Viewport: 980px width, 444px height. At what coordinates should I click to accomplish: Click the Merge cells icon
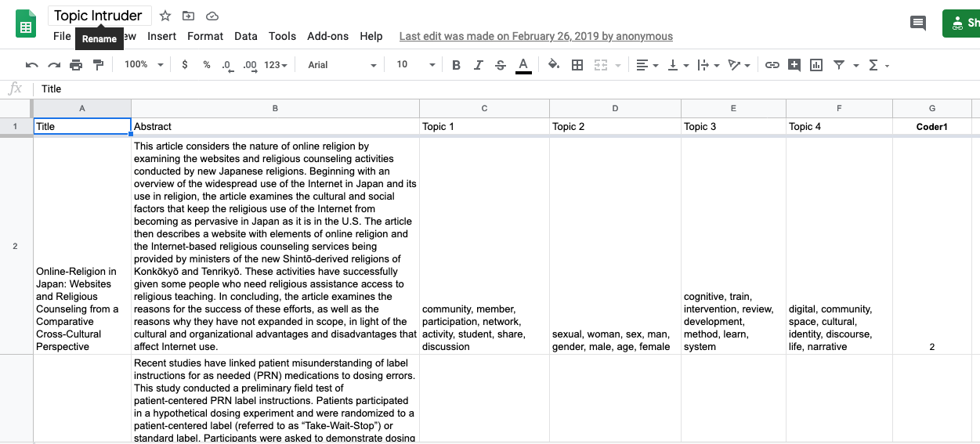tap(601, 65)
